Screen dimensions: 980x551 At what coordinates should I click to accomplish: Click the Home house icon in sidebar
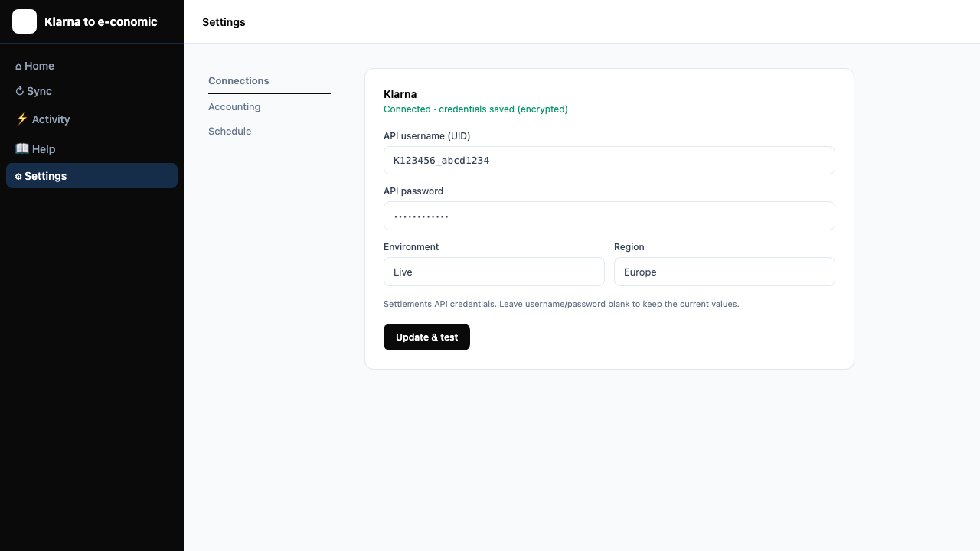[x=18, y=67]
